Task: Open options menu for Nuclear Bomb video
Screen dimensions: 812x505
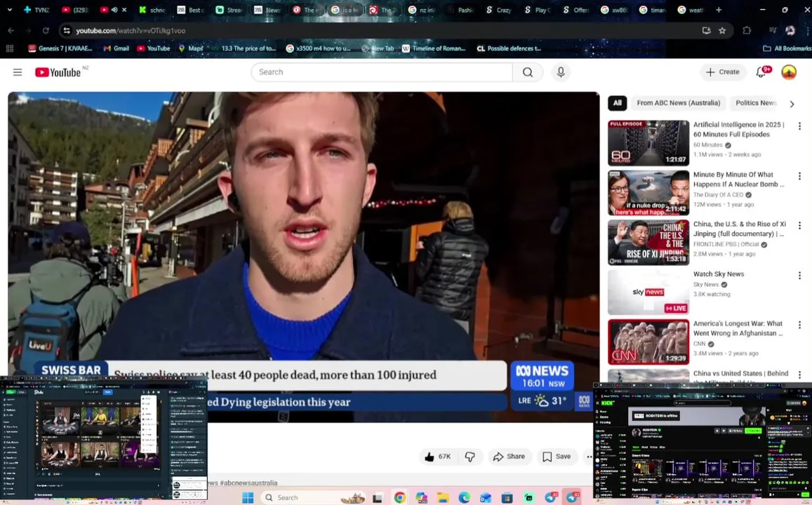Action: 799,176
